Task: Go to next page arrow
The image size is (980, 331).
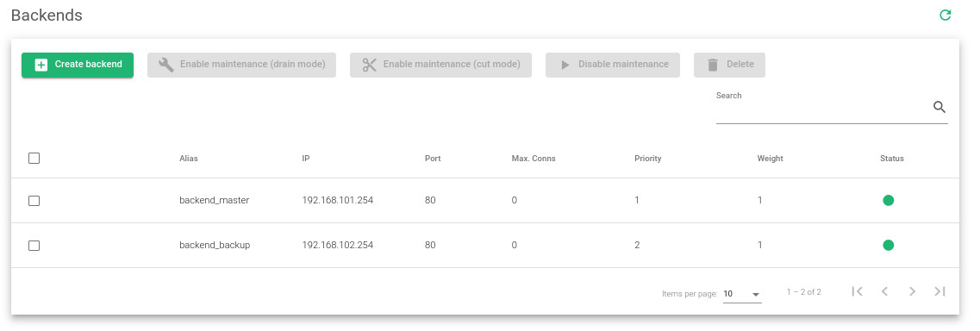Action: pos(913,291)
